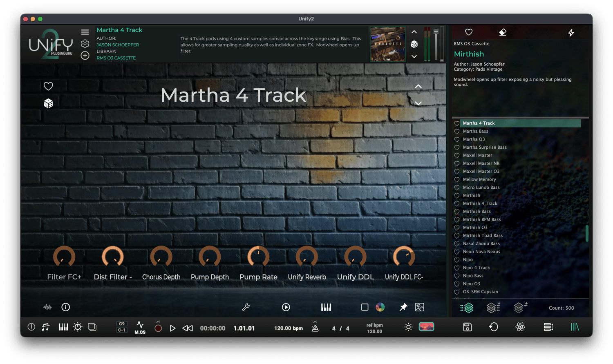Choose a background image with the picture icon
The height and width of the screenshot is (364, 613).
pyautogui.click(x=420, y=307)
